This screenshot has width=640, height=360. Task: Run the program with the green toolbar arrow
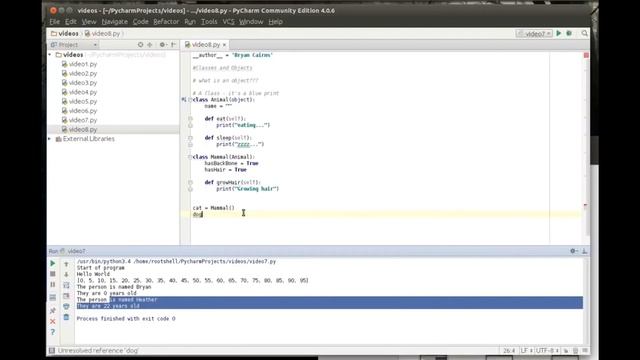click(x=559, y=33)
